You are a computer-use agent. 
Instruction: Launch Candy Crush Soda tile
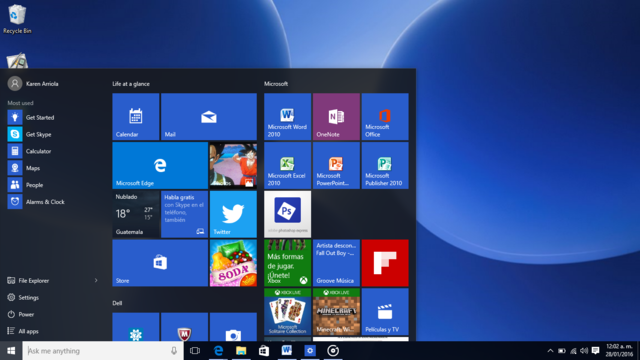click(233, 263)
